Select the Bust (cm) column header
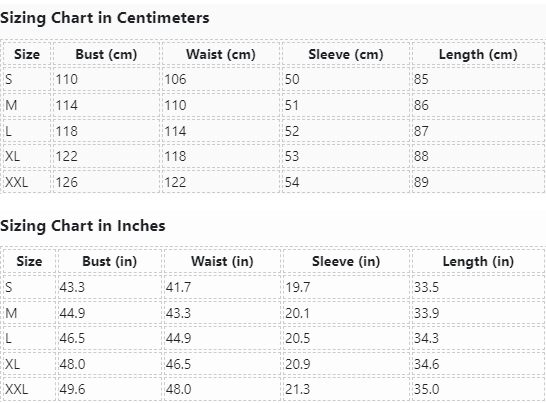The image size is (546, 403). click(106, 54)
